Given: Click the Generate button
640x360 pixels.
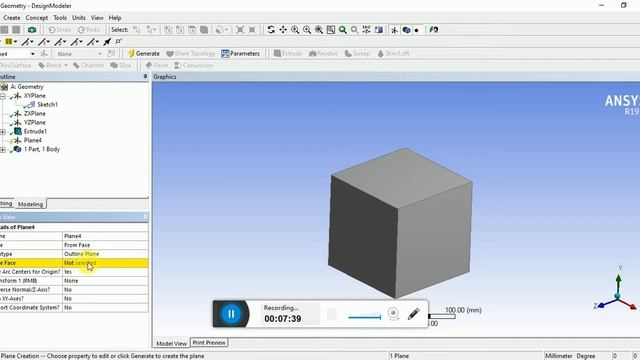Looking at the screenshot, I should pos(144,53).
